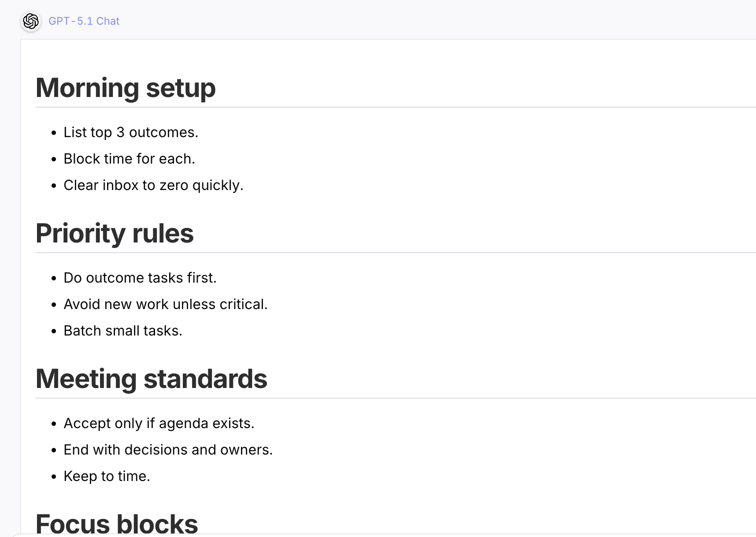Click the 'List top 3 outcomes.' bullet text

pos(131,132)
